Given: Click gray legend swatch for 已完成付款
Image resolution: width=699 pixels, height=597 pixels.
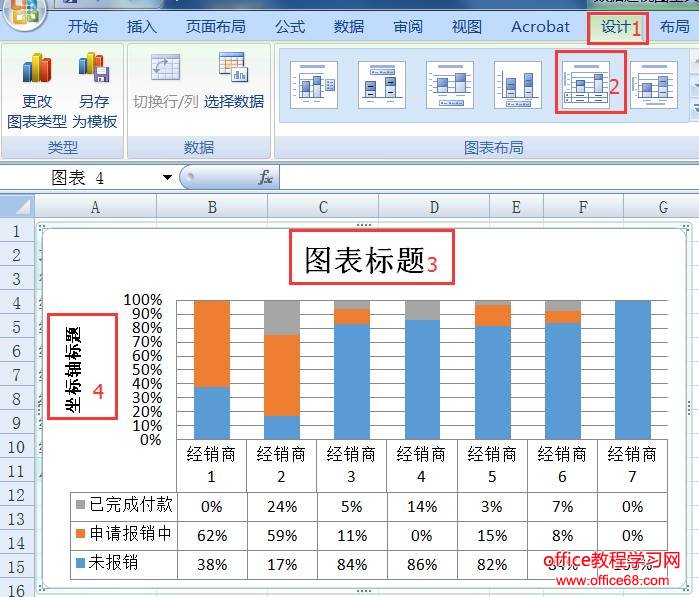Looking at the screenshot, I should point(80,505).
